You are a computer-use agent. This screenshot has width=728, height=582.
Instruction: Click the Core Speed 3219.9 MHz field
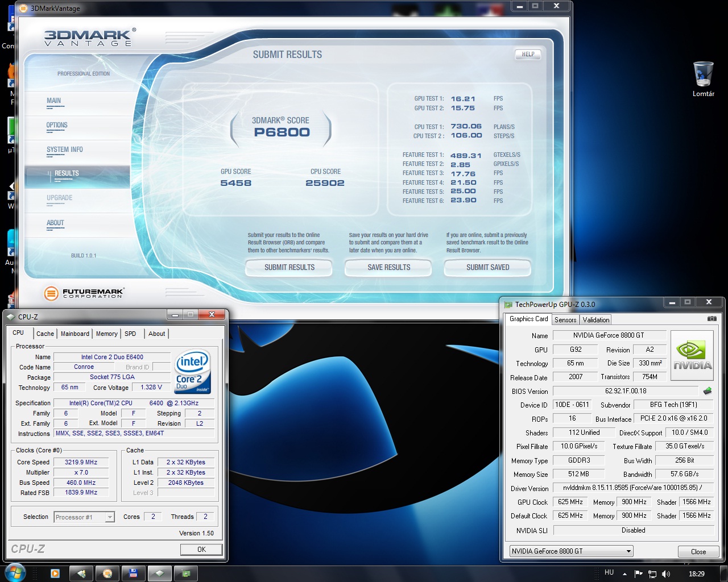(81, 462)
